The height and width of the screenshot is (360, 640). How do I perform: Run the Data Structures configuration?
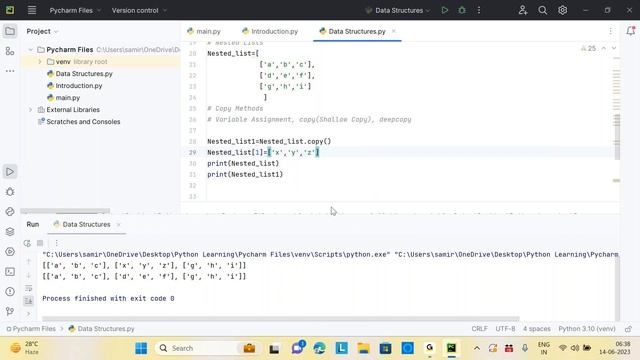[x=444, y=10]
